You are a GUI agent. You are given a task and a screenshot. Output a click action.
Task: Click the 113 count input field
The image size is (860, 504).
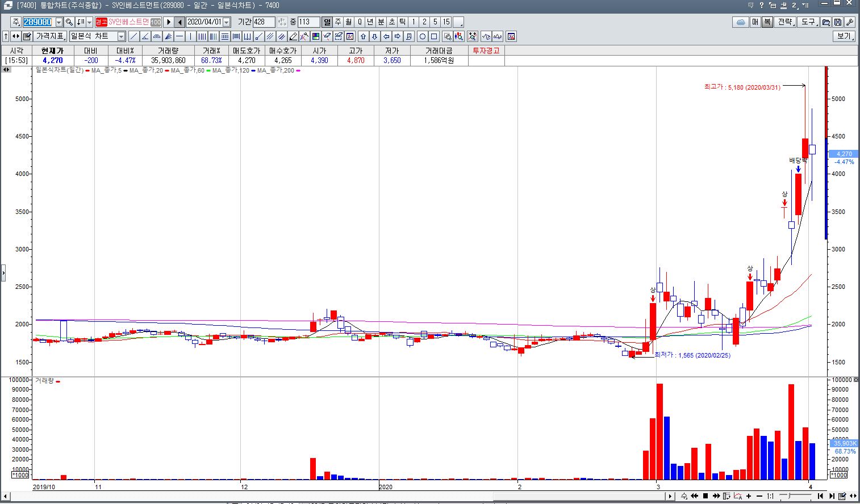[309, 22]
